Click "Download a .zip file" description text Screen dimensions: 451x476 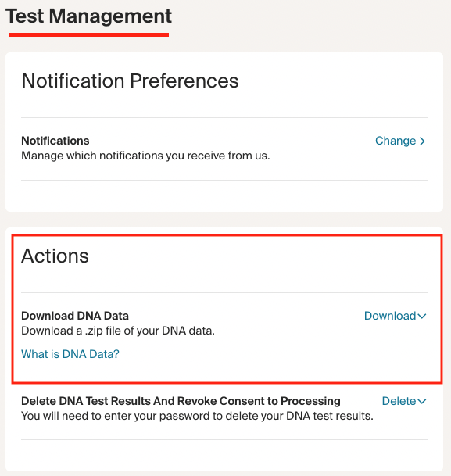[118, 331]
